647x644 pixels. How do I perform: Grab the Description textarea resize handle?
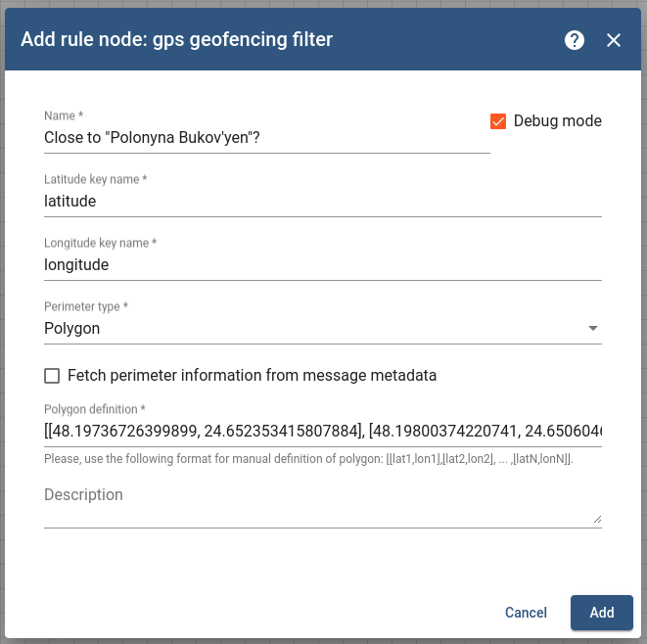coord(597,520)
